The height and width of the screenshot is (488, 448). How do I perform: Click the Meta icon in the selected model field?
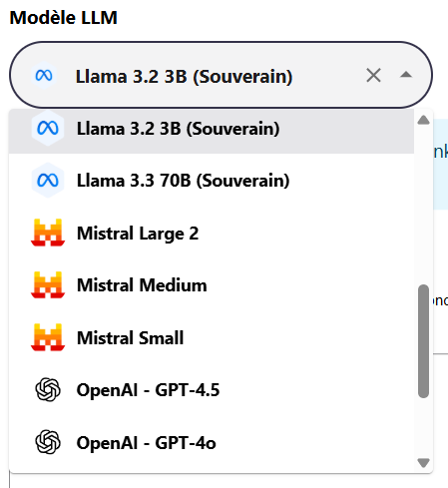[x=44, y=76]
